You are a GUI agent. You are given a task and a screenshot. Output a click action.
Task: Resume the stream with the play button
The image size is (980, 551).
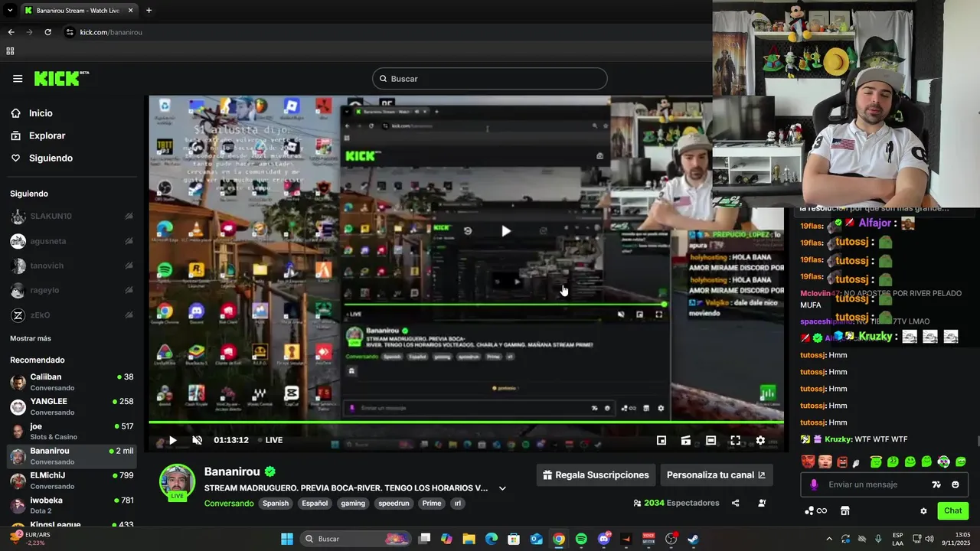pos(172,440)
